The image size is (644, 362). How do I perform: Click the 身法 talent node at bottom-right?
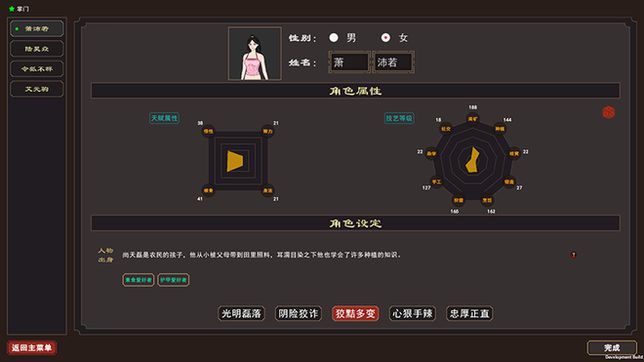pos(267,190)
